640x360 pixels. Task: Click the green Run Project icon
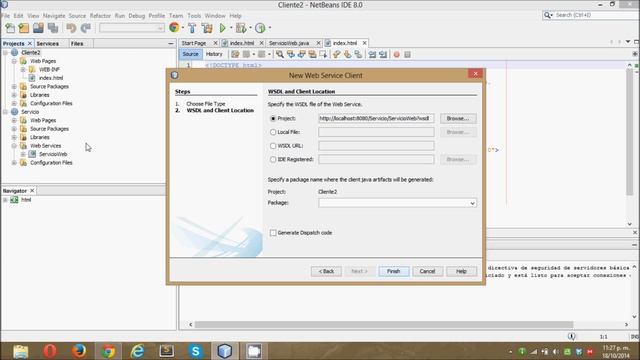click(x=223, y=28)
